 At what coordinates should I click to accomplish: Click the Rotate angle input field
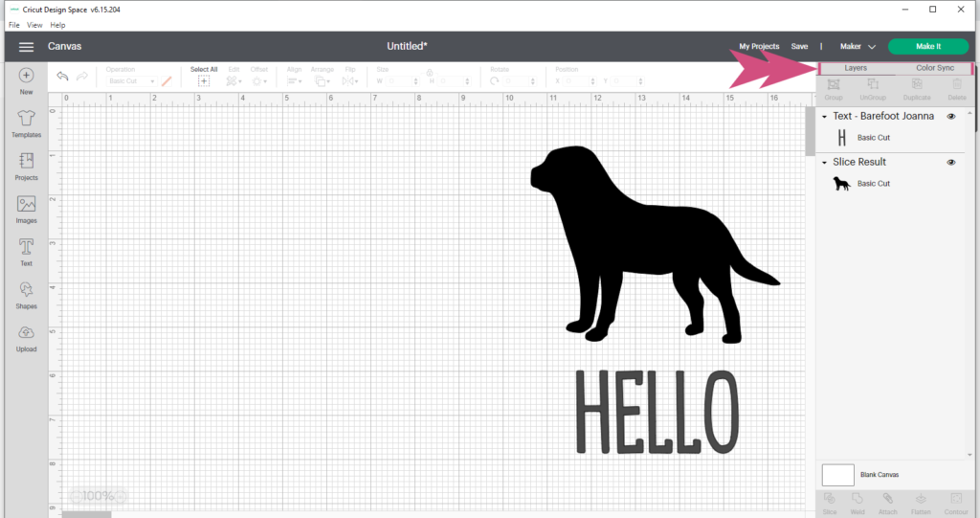(x=519, y=81)
